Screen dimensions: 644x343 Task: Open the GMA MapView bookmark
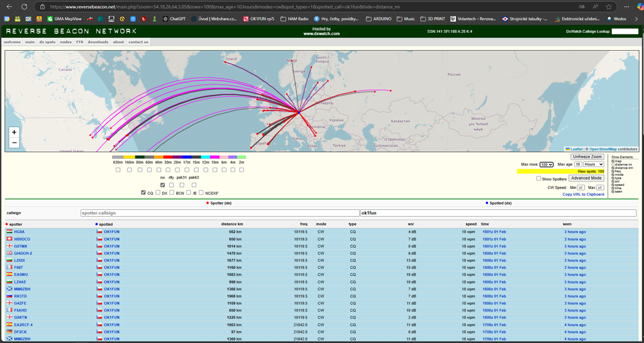tap(65, 18)
